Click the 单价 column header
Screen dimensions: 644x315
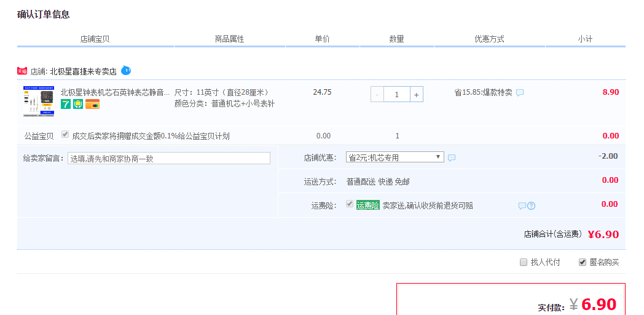coord(323,39)
